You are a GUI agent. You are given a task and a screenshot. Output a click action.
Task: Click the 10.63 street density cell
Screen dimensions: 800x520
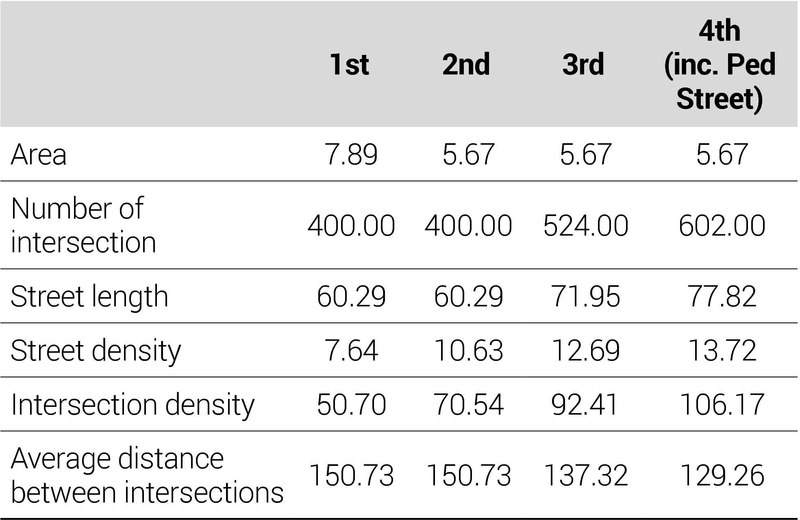pyautogui.click(x=466, y=351)
